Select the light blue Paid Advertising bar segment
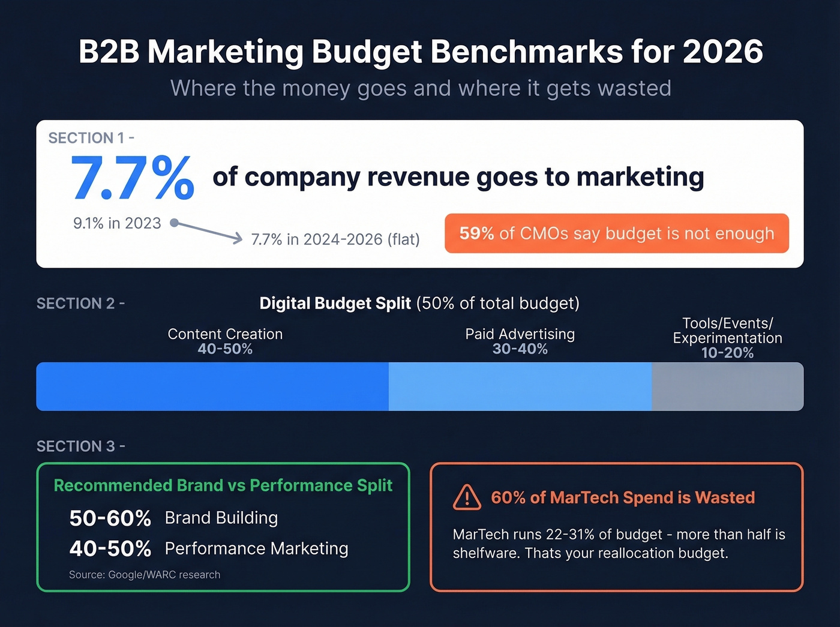 tap(520, 386)
